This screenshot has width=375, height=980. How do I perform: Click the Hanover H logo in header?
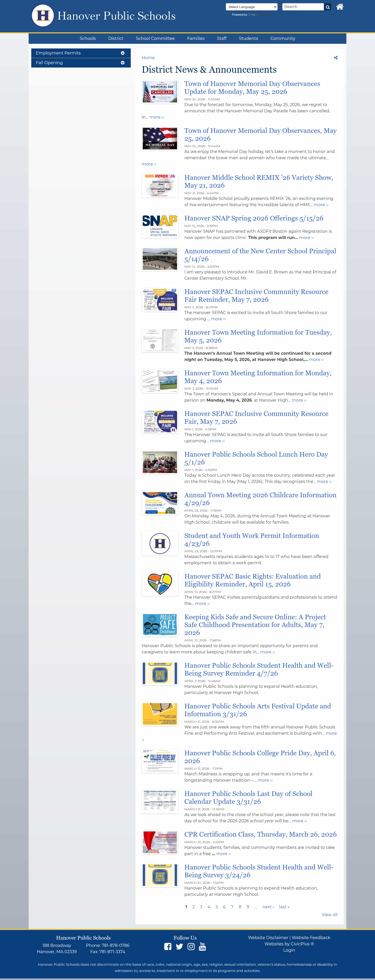[x=42, y=16]
